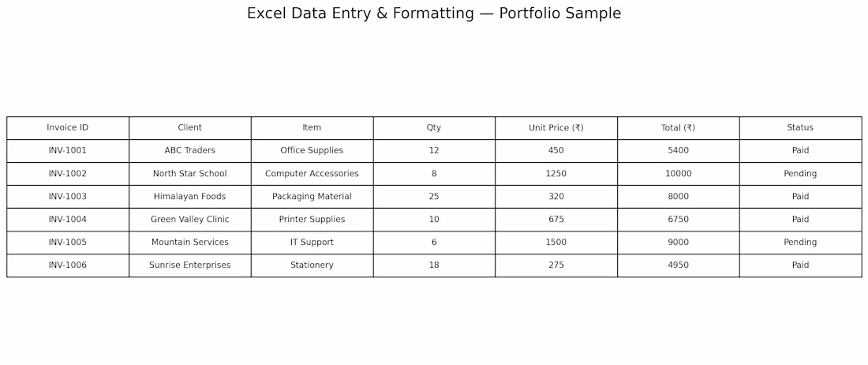Click the Pending status for INV-1002
The width and height of the screenshot is (868, 365).
(x=800, y=174)
